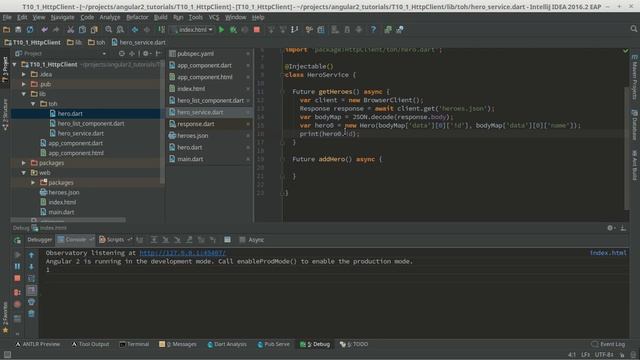Open the VCS menu
The width and height of the screenshot is (640, 360).
click(x=213, y=17)
